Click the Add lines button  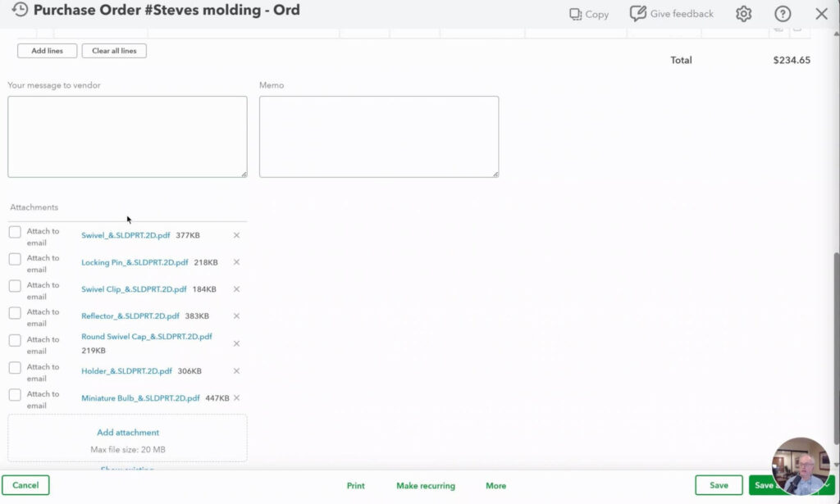47,51
